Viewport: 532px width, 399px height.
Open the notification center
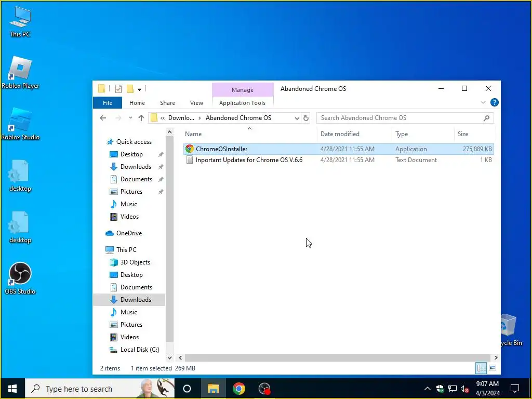click(515, 389)
